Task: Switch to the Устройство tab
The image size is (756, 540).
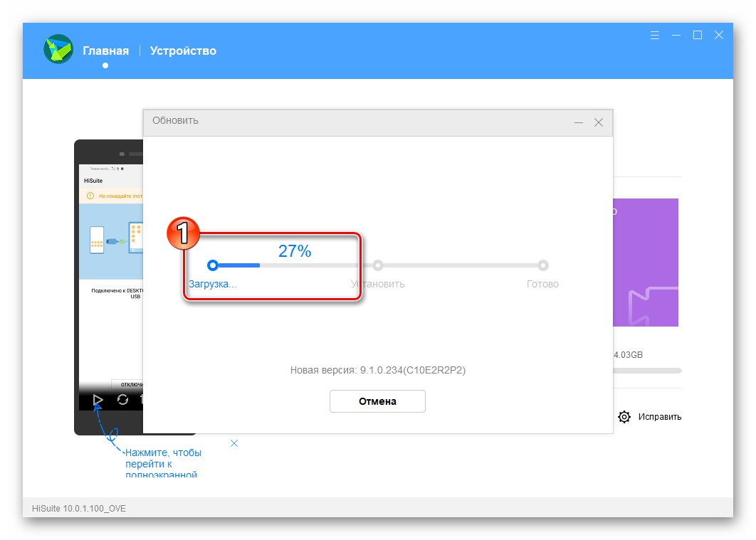Action: click(183, 51)
